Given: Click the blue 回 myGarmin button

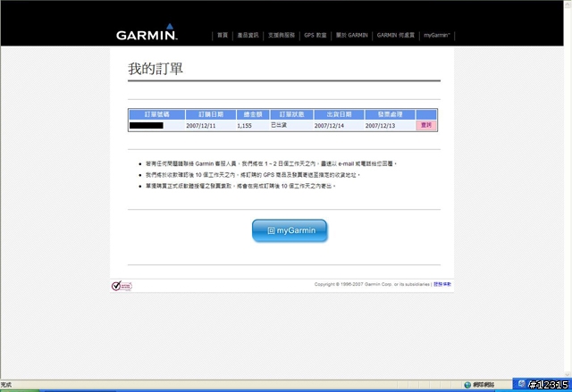Looking at the screenshot, I should point(290,230).
